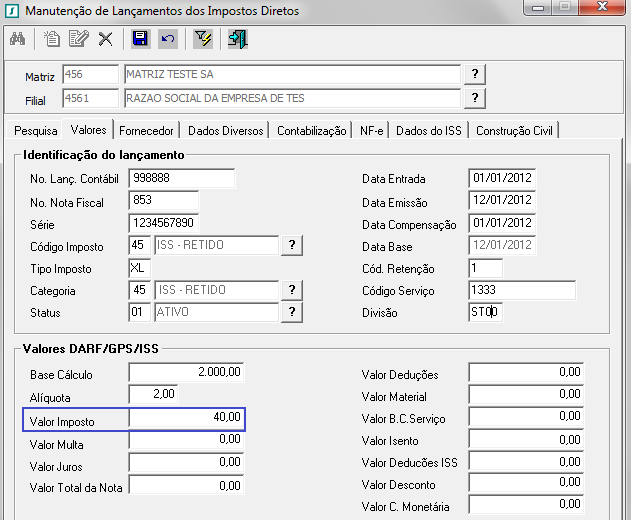Click the Tipo Imposto field XL

(x=140, y=268)
